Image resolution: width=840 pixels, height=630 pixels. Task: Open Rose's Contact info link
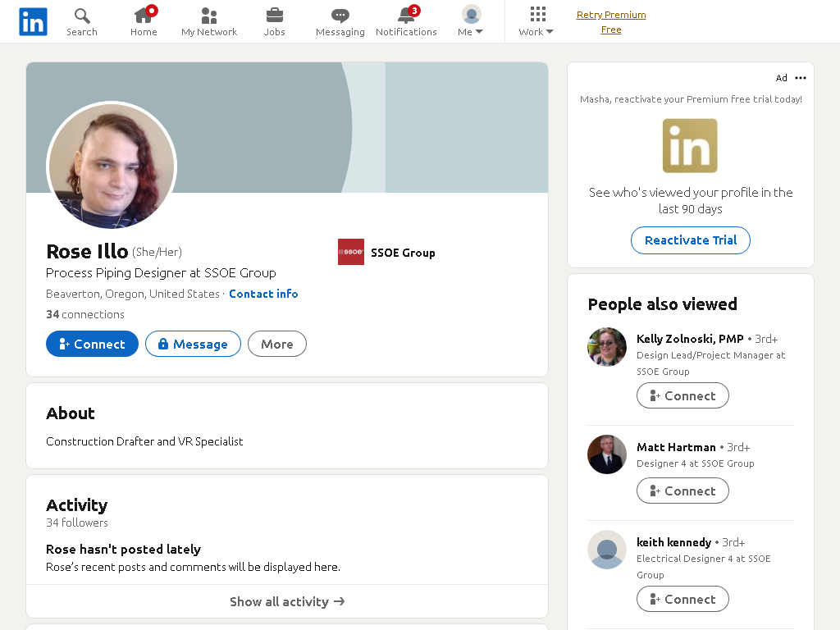click(x=263, y=294)
